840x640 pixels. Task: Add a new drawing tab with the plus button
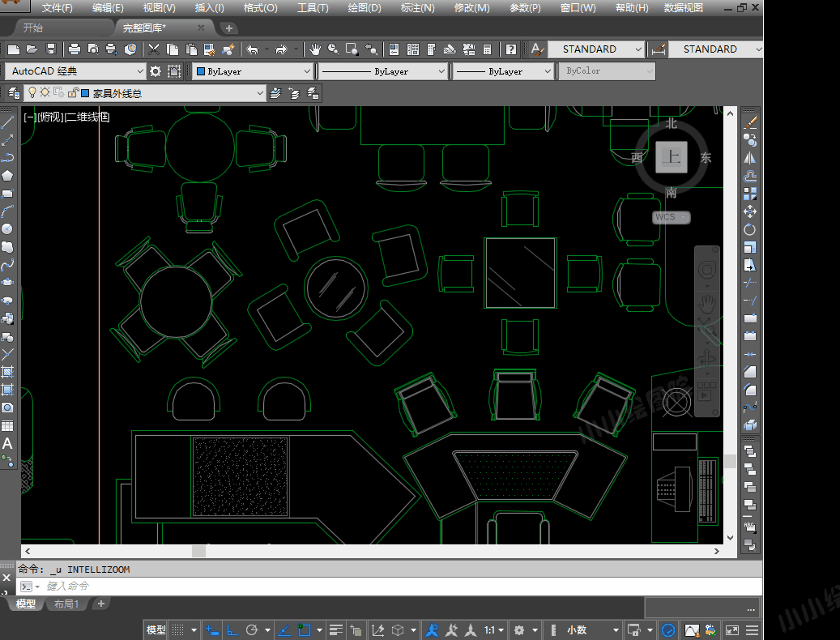[228, 28]
